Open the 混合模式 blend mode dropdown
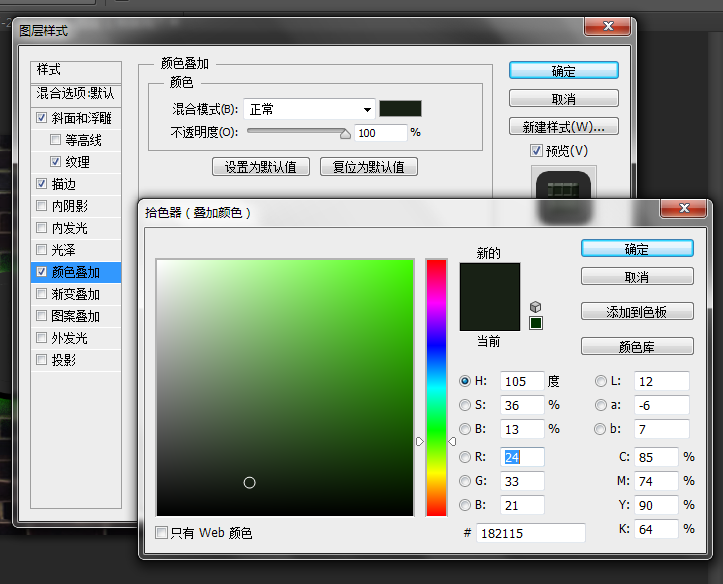 point(309,109)
